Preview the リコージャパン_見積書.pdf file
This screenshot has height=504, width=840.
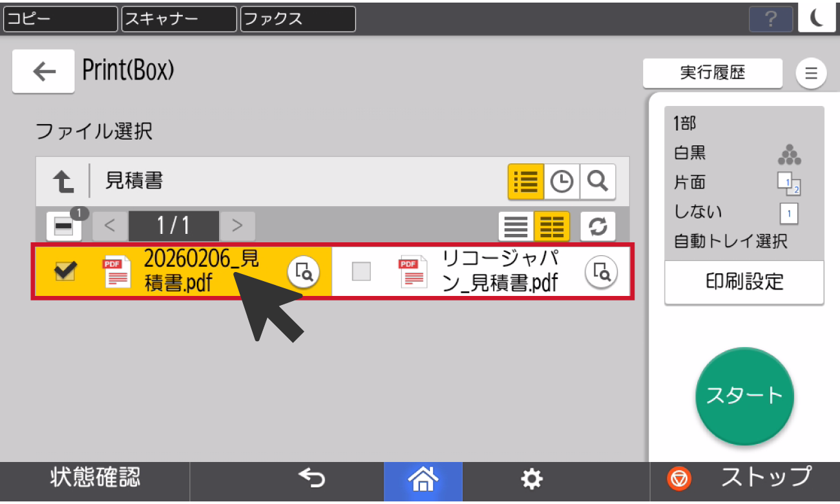(x=601, y=272)
